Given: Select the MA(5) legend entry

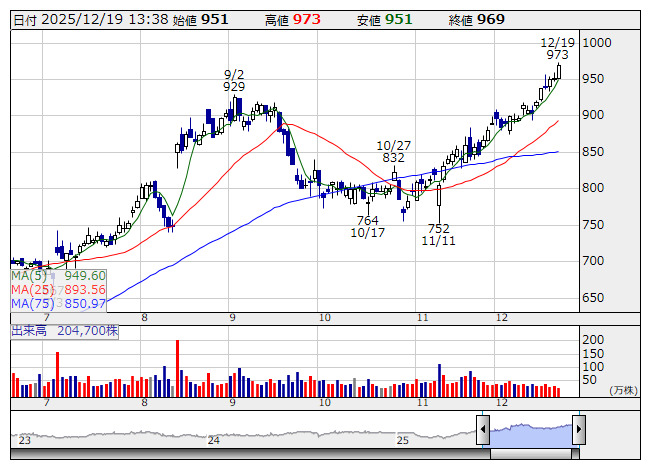Looking at the screenshot, I should tap(58, 276).
